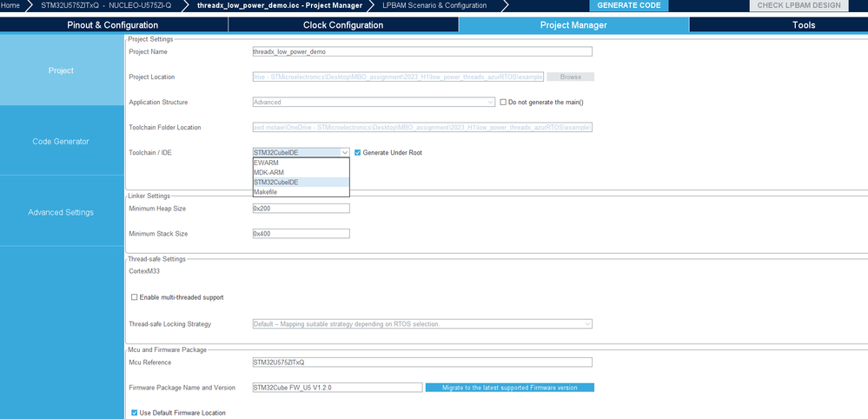Screen dimensions: 868x419
Task: Toggle Use Default Firmware Location checkbox
Action: pyautogui.click(x=135, y=413)
